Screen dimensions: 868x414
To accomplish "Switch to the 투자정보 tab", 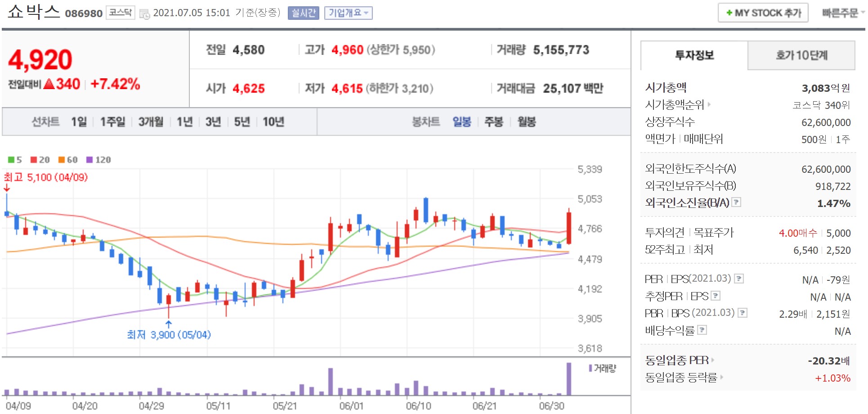I will click(x=694, y=55).
